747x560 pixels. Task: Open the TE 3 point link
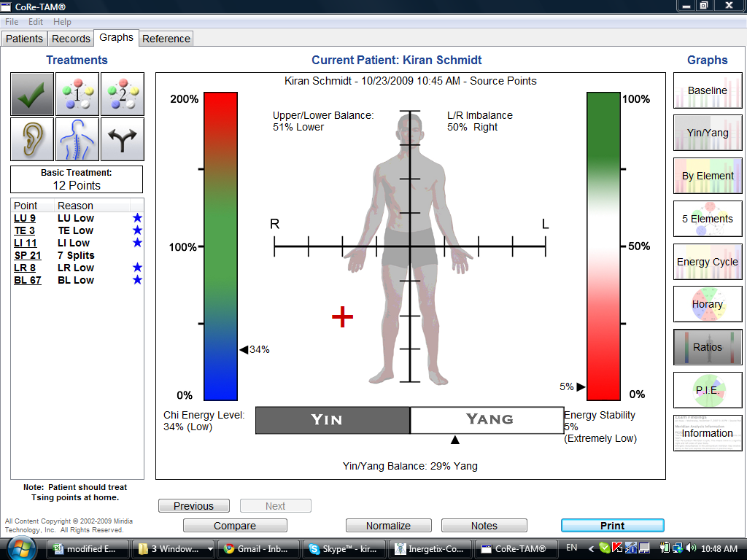click(x=24, y=230)
